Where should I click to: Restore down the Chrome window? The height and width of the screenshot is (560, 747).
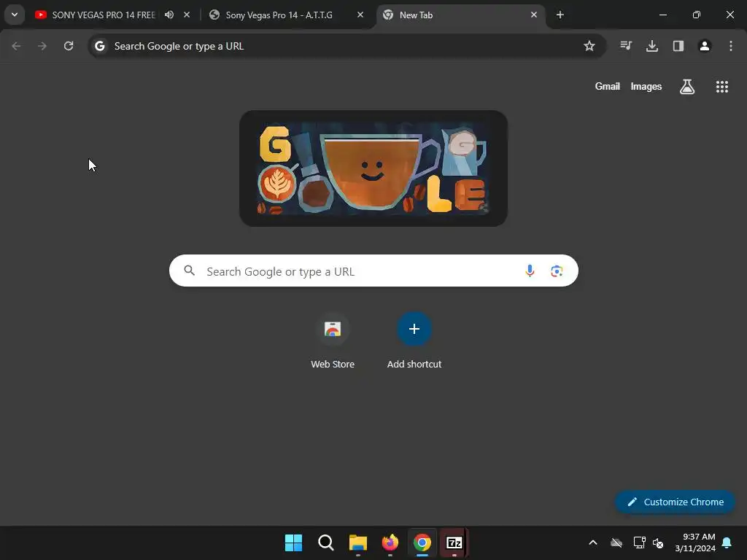click(697, 15)
